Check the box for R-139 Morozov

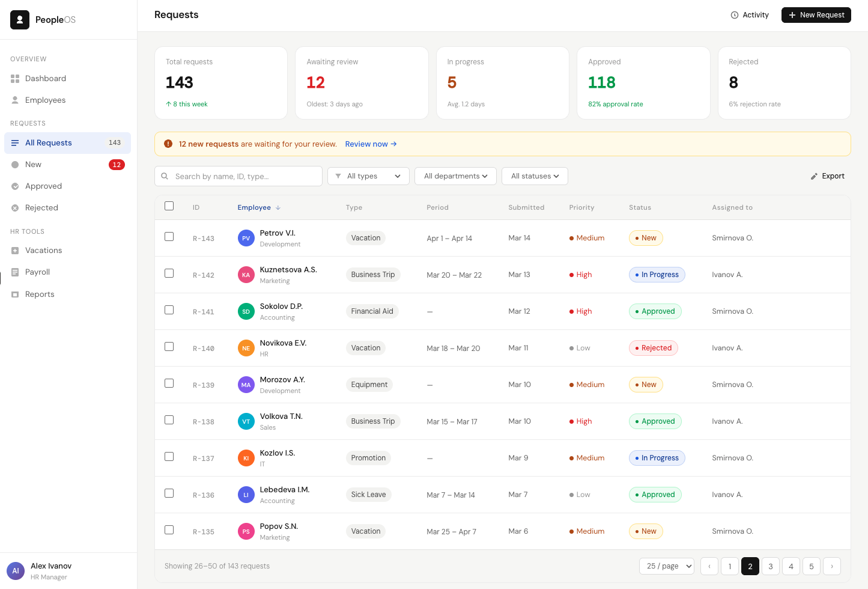[169, 383]
